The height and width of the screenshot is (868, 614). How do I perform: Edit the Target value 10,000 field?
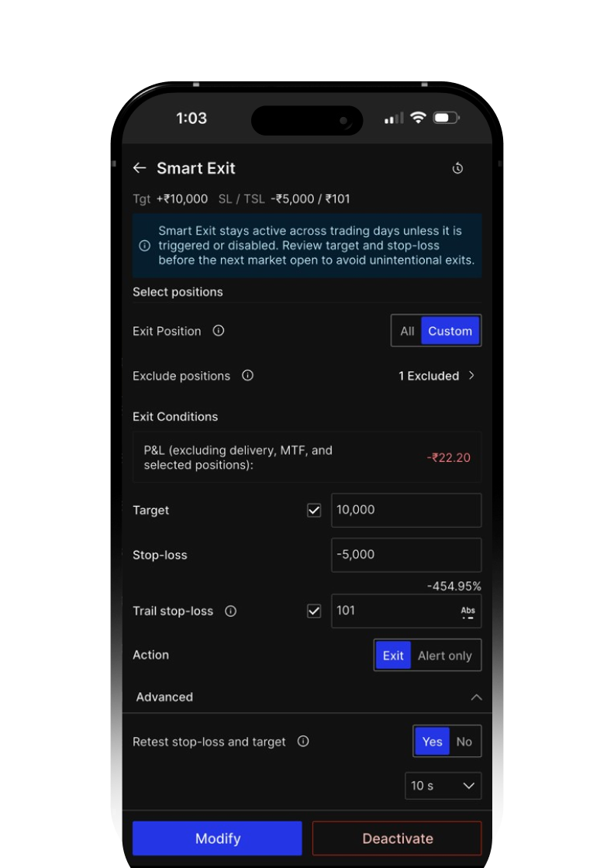click(406, 510)
